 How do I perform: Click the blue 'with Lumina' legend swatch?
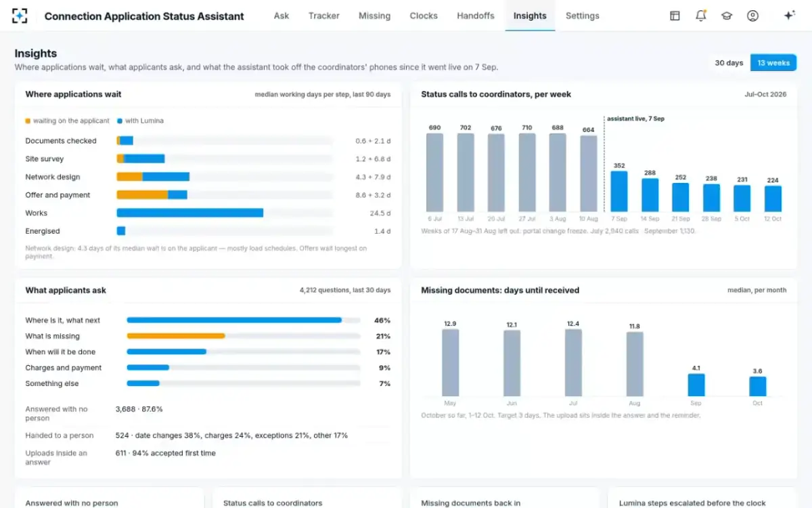pos(120,121)
